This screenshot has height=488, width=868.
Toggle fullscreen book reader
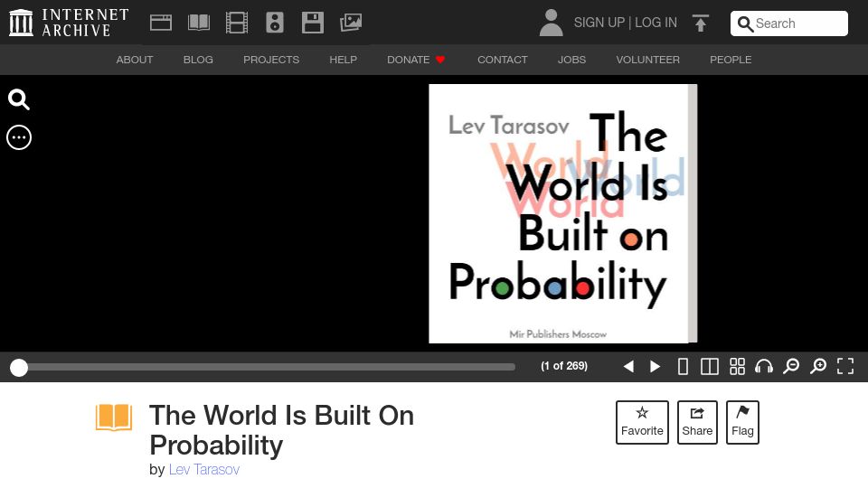click(845, 366)
